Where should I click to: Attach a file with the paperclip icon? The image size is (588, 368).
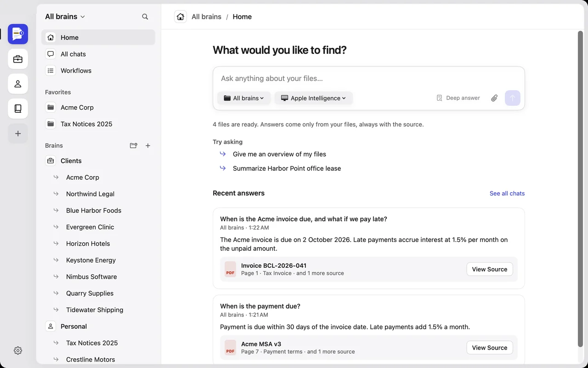pyautogui.click(x=494, y=98)
